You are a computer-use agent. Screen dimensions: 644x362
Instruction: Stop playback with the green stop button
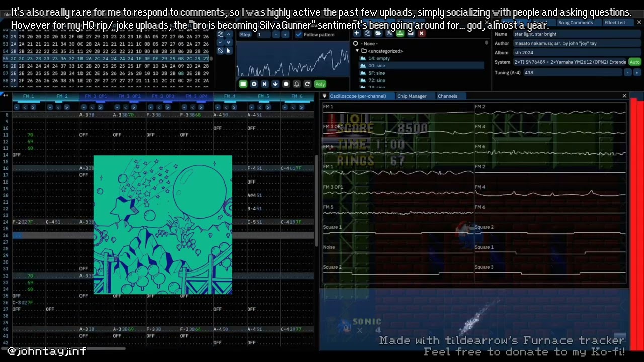[243, 84]
